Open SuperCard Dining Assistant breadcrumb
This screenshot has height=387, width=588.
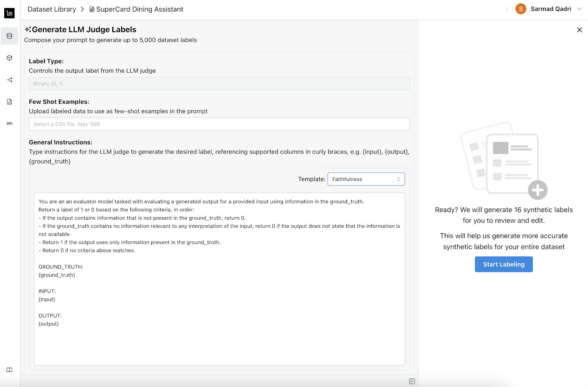pos(140,9)
